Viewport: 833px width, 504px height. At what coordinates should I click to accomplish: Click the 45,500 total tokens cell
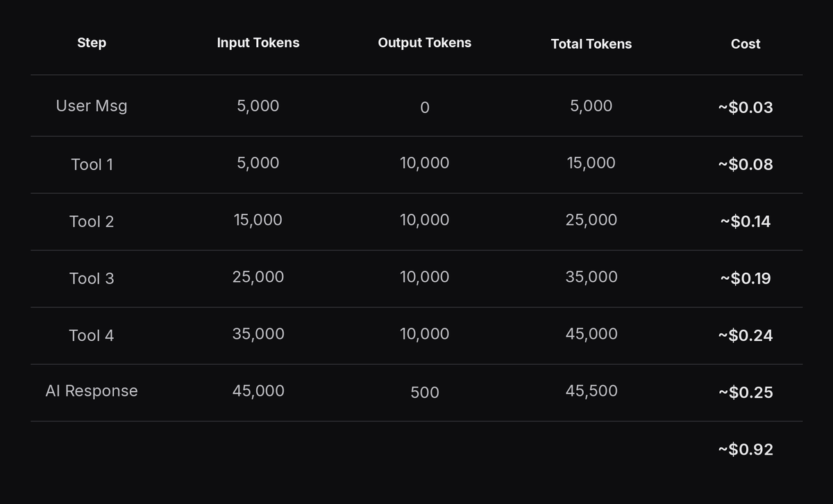click(591, 390)
